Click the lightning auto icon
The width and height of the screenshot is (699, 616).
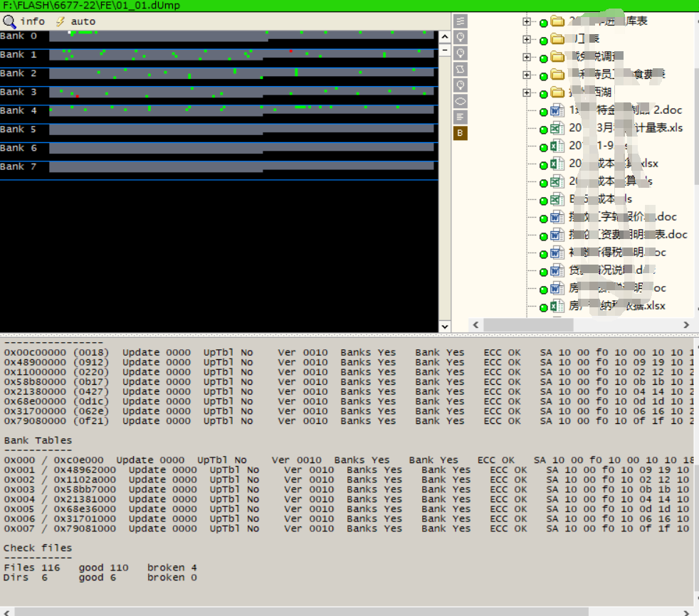[61, 21]
